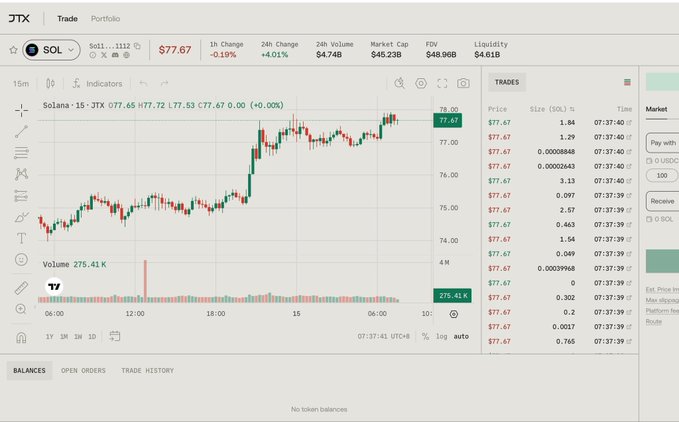Switch to the Market order tab

click(656, 109)
